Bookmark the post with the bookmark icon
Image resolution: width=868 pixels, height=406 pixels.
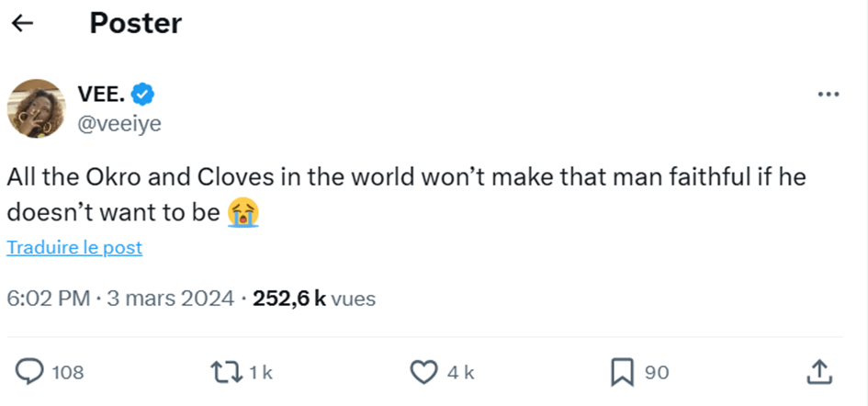click(x=623, y=371)
